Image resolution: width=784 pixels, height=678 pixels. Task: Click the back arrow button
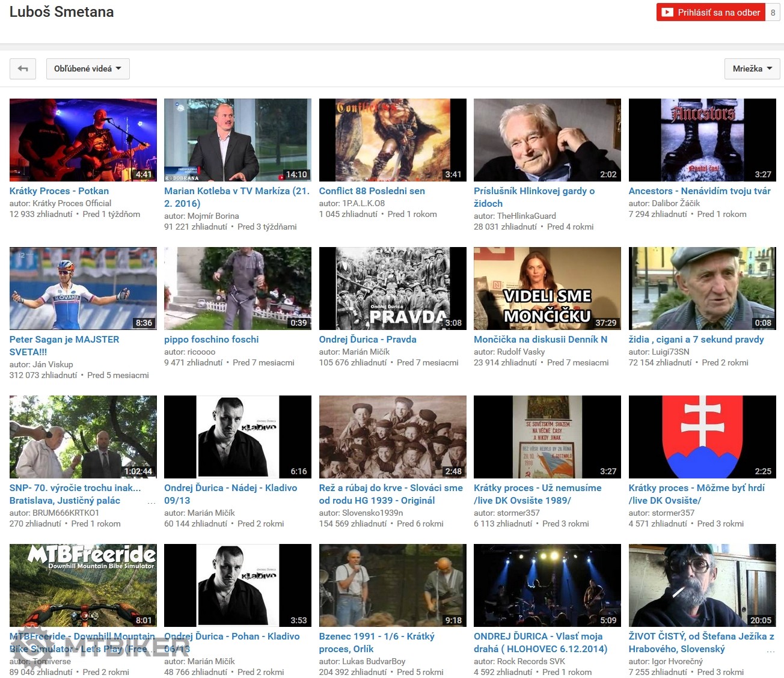coord(23,69)
